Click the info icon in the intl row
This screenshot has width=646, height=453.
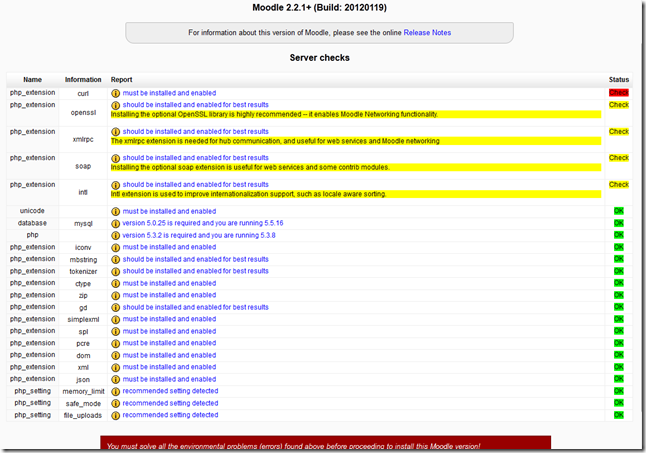(x=115, y=184)
